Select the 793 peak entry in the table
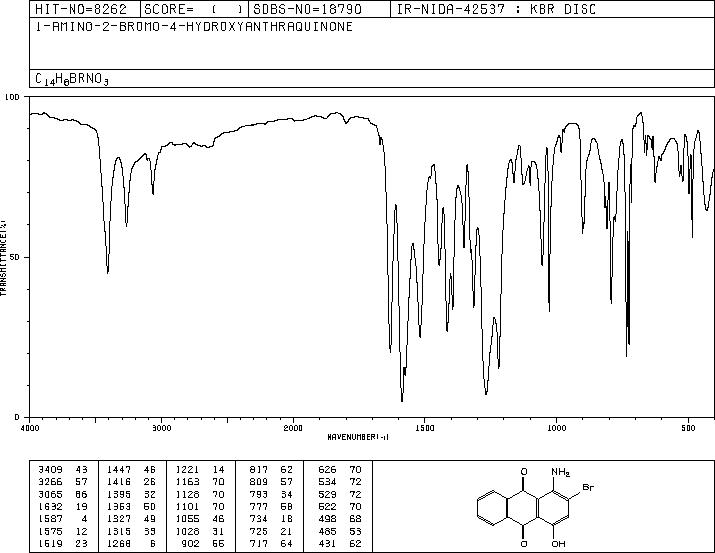 pyautogui.click(x=271, y=494)
